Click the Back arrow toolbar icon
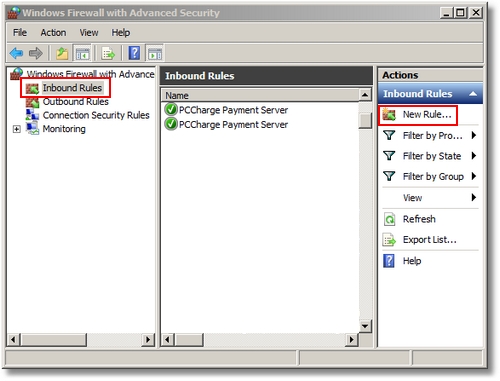500x381 pixels. coord(16,53)
